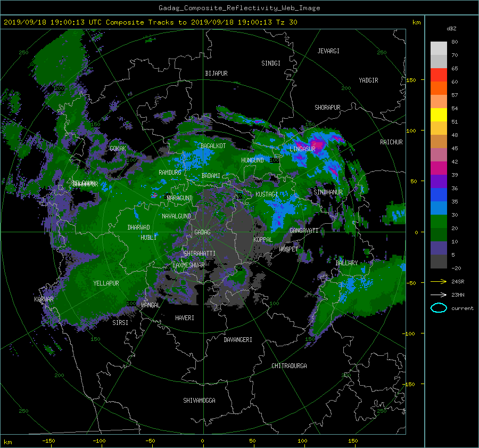Click the BADAMI city label
479x448 pixels.
tap(211, 176)
